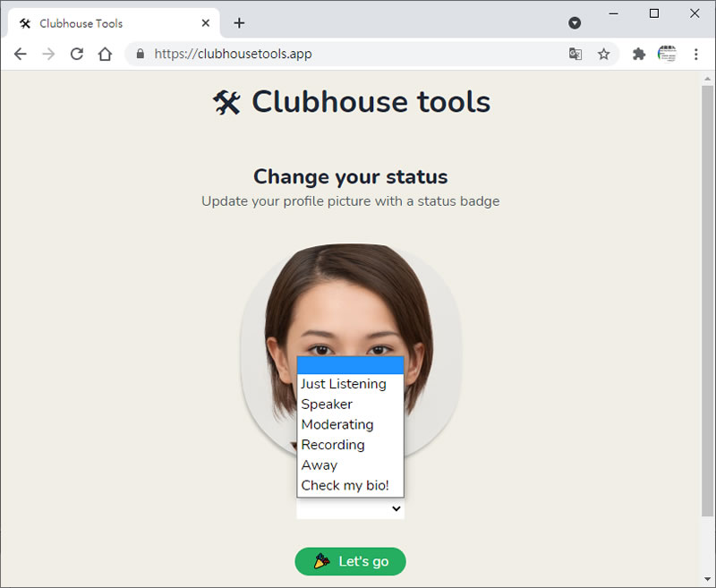Image resolution: width=716 pixels, height=588 pixels.
Task: Choose the 'Check my bio!' option
Action: pyautogui.click(x=345, y=485)
